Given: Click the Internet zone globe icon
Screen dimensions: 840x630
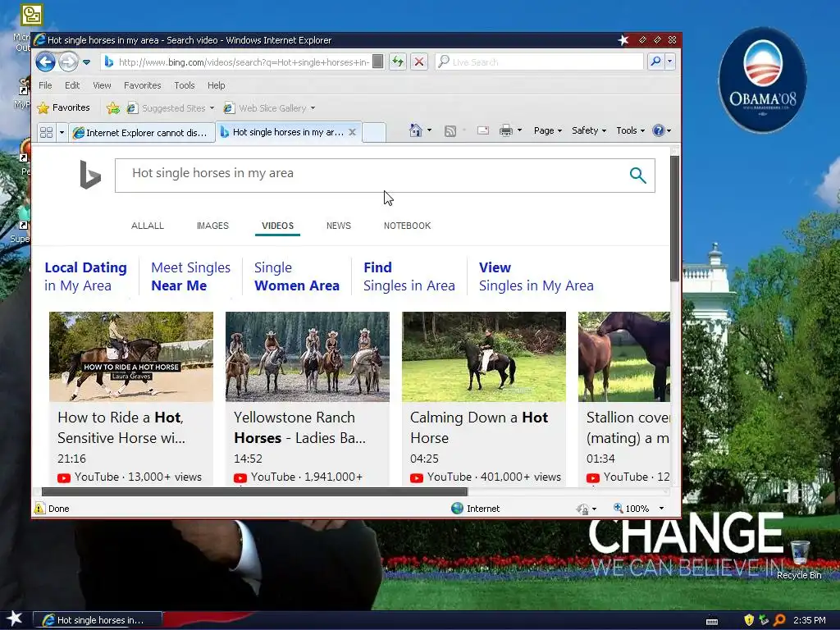Looking at the screenshot, I should pyautogui.click(x=457, y=509).
